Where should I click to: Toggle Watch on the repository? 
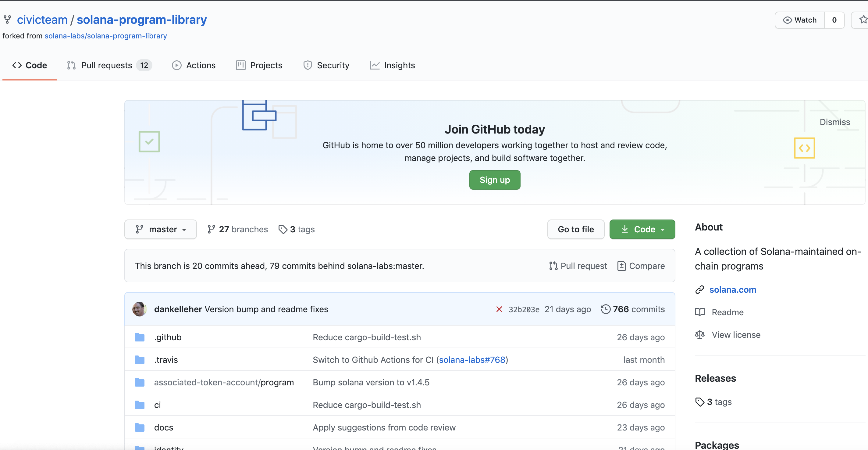coord(800,20)
